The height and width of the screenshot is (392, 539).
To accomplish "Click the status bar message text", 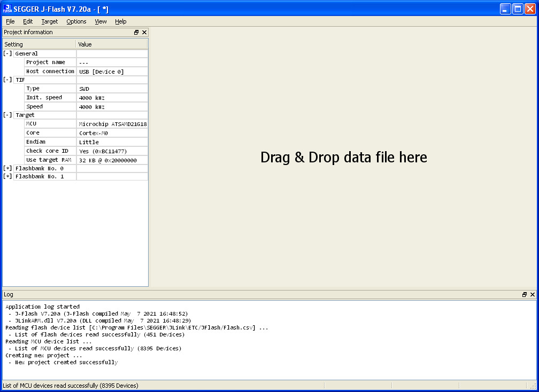I will point(71,386).
